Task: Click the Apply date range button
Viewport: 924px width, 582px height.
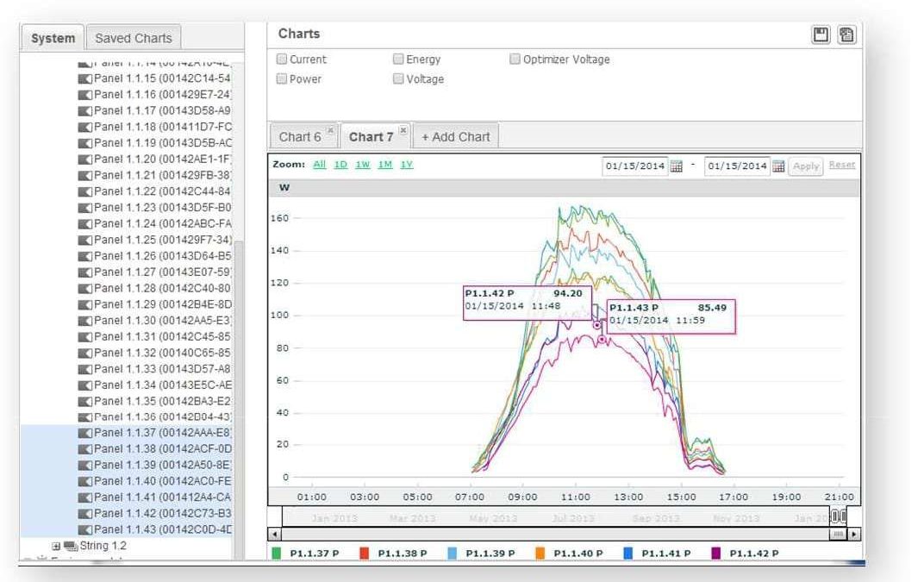Action: pyautogui.click(x=806, y=166)
